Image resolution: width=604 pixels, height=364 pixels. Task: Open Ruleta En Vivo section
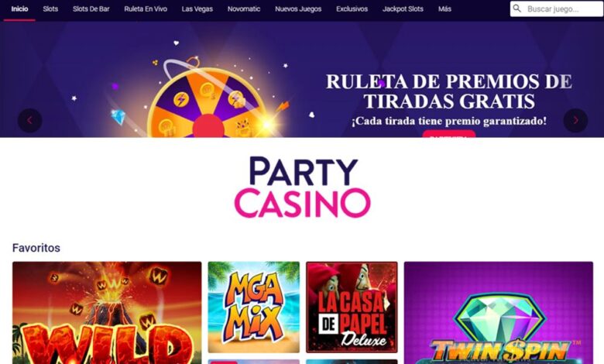click(146, 9)
